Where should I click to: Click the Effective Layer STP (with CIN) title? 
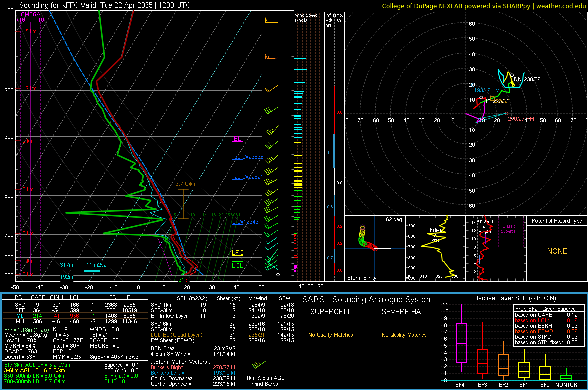tap(513, 298)
